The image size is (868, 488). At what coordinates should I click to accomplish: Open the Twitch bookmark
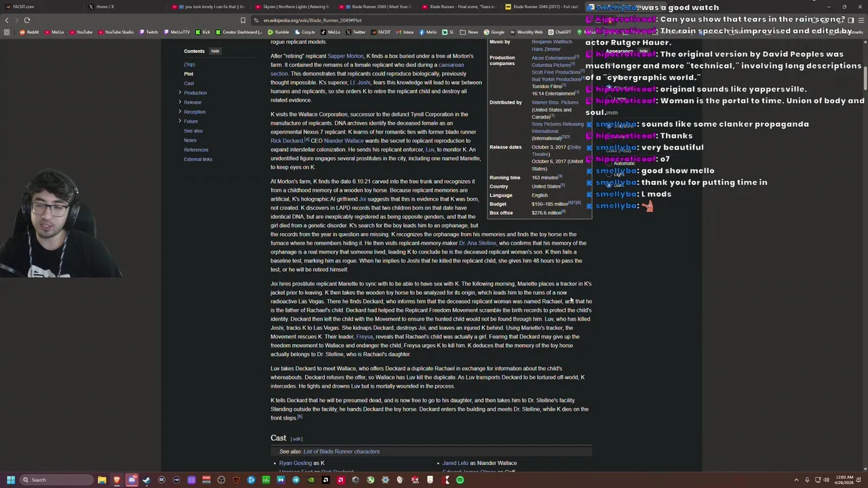149,32
